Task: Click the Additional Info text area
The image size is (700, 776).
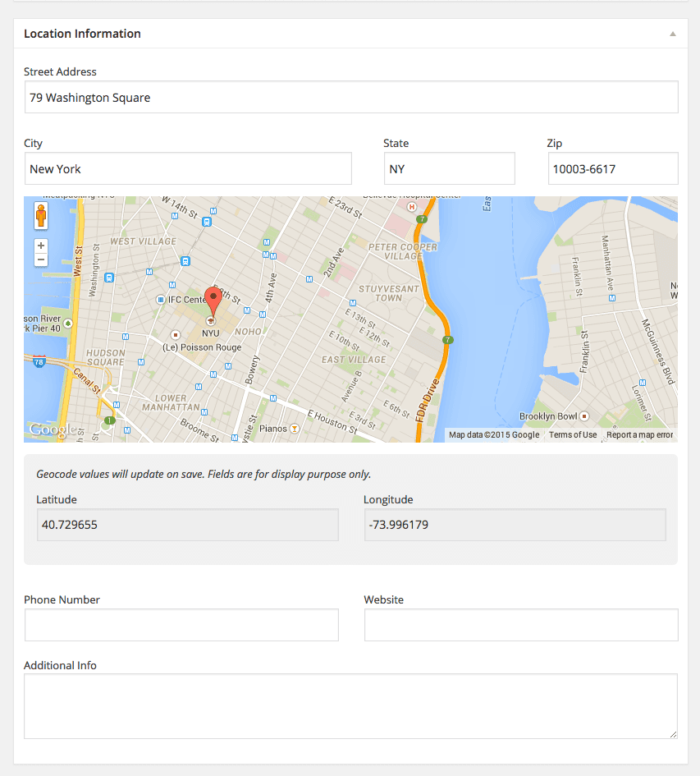Action: (x=350, y=706)
